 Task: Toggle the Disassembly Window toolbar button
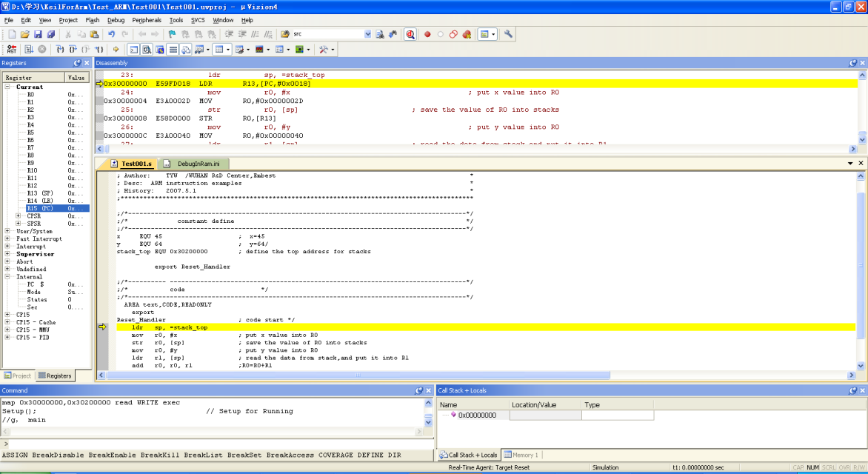tap(147, 50)
